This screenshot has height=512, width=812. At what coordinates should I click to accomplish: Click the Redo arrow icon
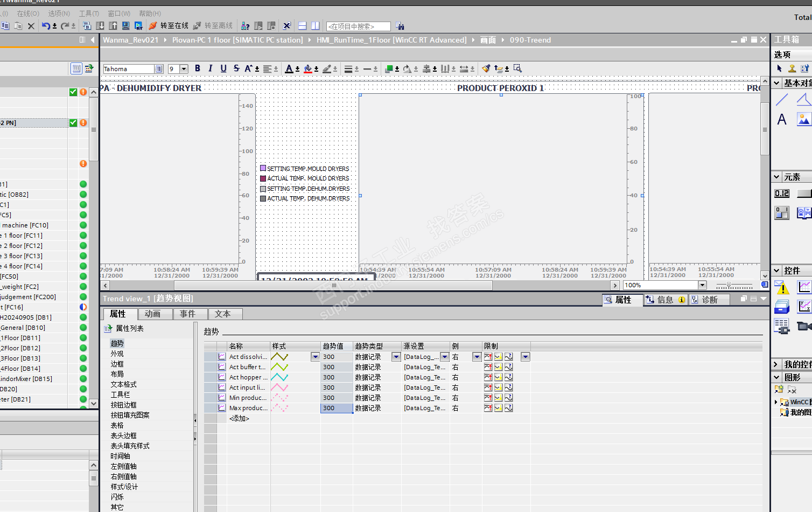coord(65,26)
